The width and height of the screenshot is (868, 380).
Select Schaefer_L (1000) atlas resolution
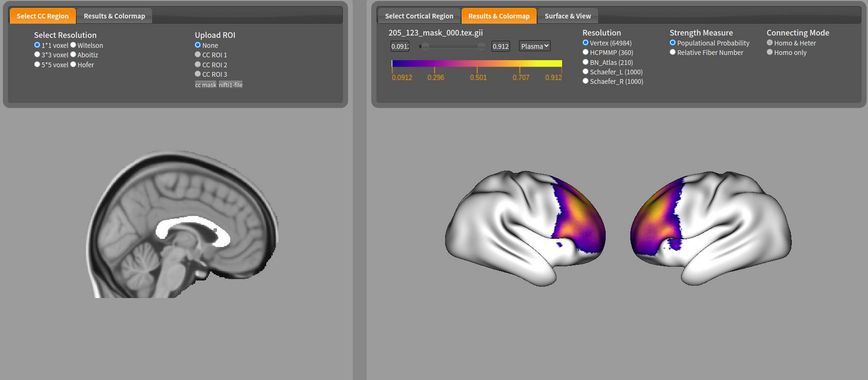(x=585, y=72)
